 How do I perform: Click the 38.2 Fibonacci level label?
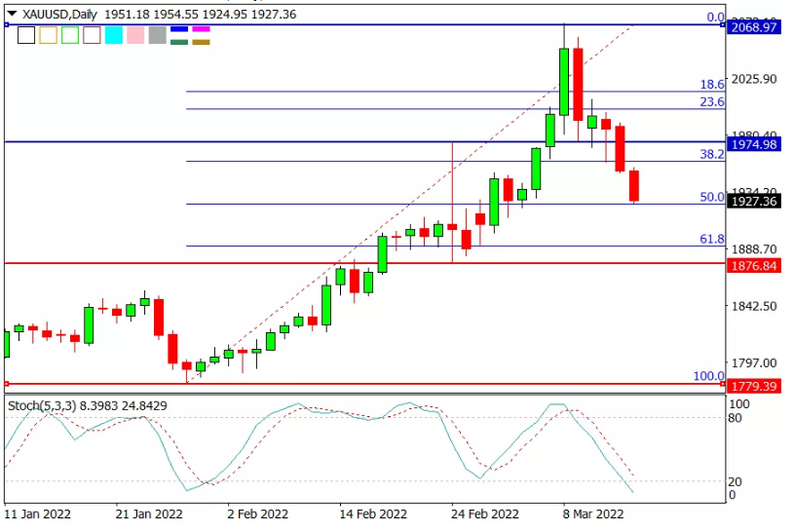[711, 154]
